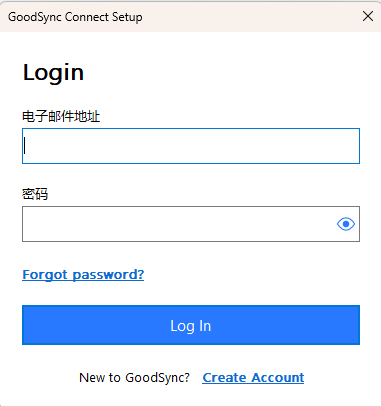The image size is (381, 406).
Task: Open the Forgot password? link
Action: [x=83, y=275]
